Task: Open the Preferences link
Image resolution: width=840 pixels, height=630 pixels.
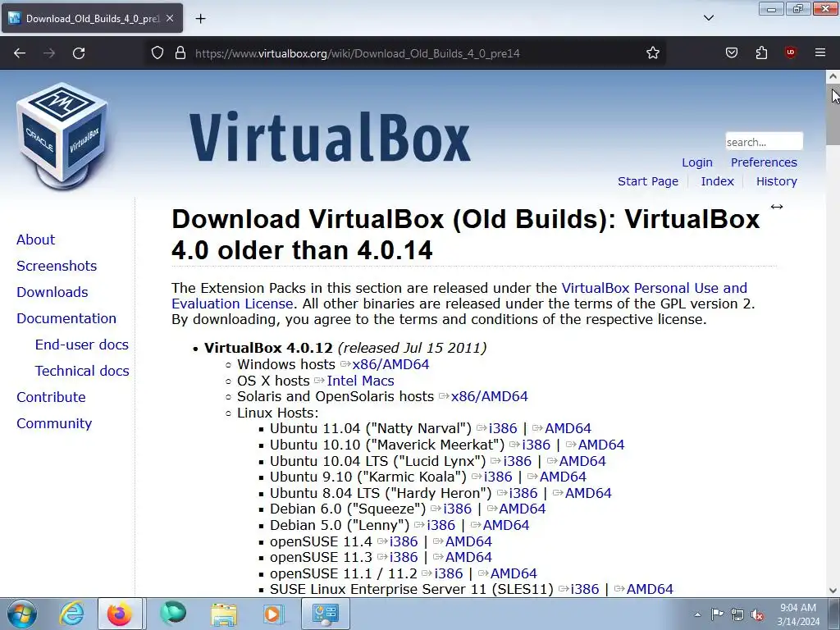Action: pos(764,162)
